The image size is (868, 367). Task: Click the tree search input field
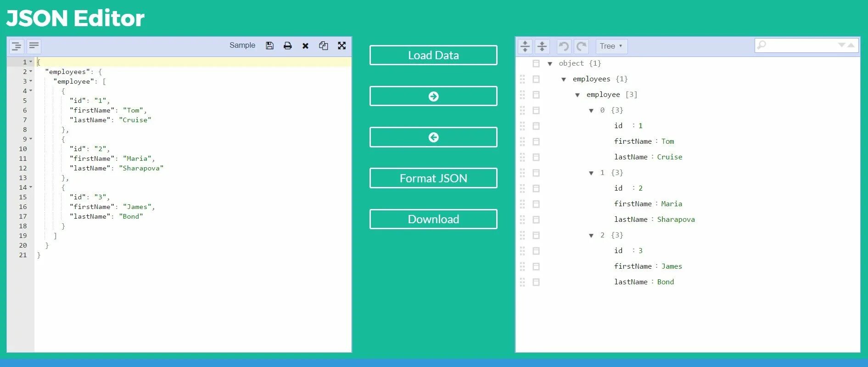tap(801, 45)
